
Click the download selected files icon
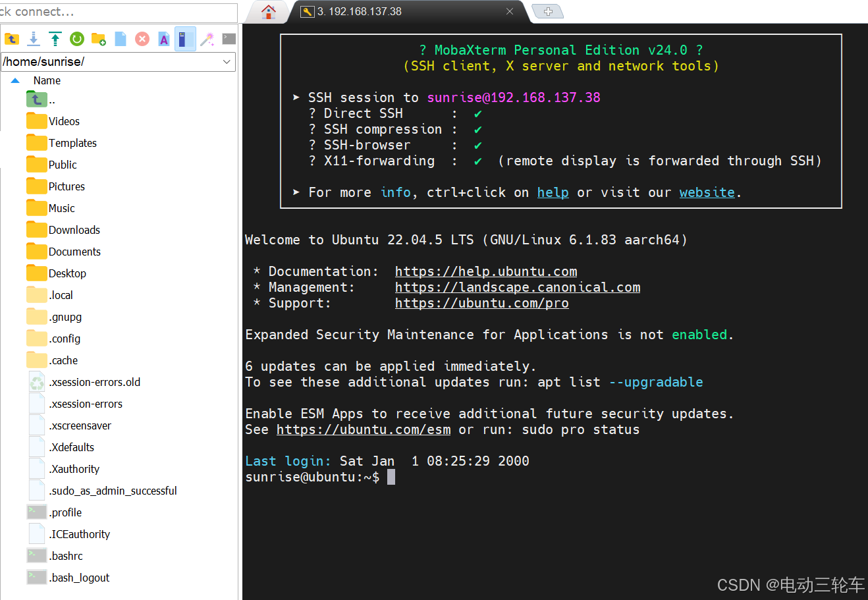pos(34,39)
